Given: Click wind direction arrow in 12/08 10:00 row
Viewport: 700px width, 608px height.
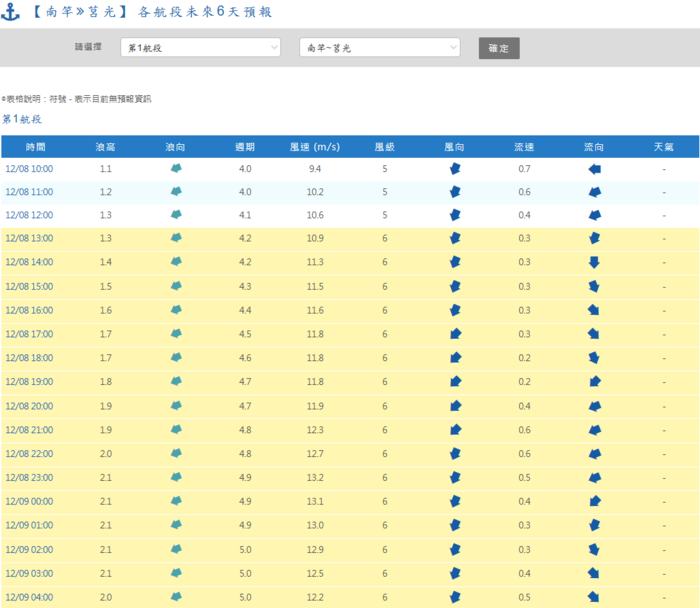Looking at the screenshot, I should point(455,168).
